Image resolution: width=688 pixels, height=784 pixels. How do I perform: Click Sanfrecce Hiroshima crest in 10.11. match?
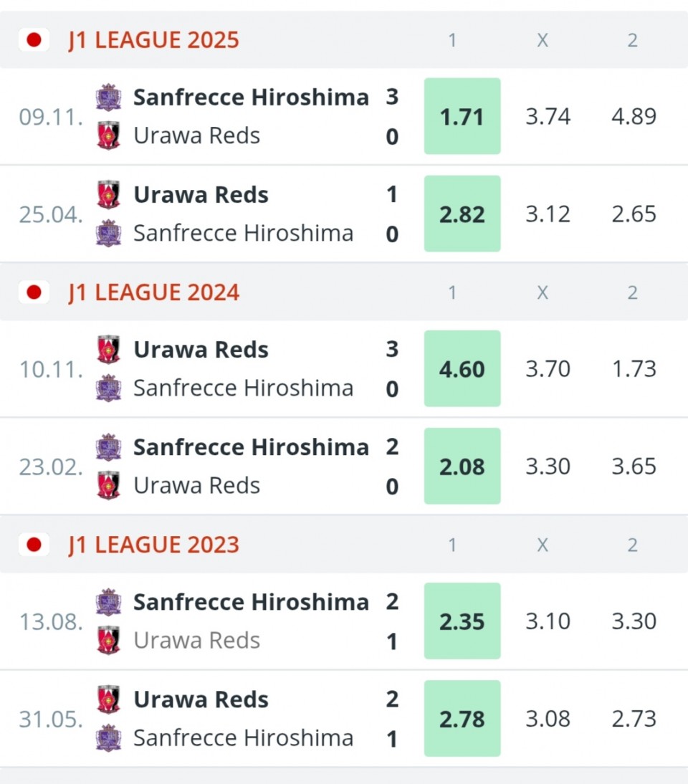click(108, 388)
